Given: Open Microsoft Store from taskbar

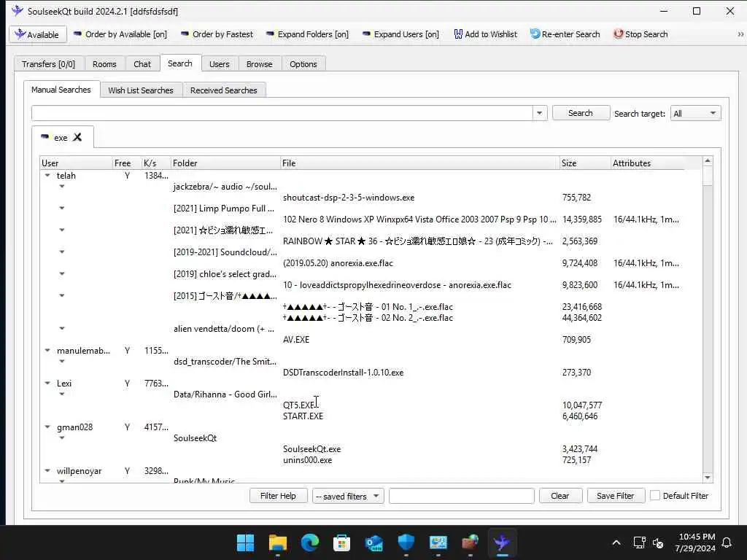Looking at the screenshot, I should (x=341, y=542).
